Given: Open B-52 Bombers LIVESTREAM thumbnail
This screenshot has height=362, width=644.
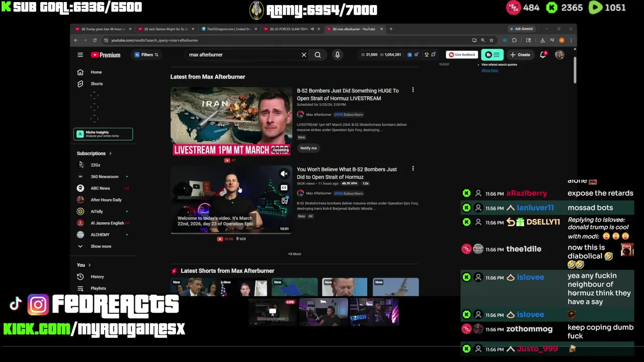Looking at the screenshot, I should pos(231,122).
